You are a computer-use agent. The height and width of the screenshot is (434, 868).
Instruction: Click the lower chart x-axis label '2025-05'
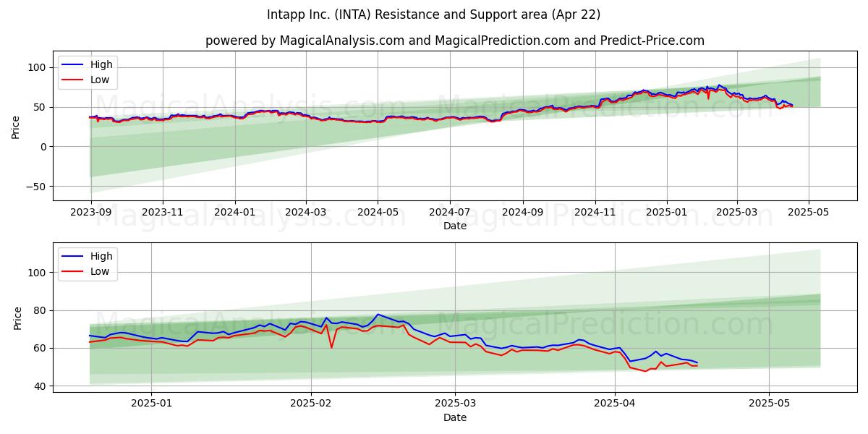tap(769, 404)
